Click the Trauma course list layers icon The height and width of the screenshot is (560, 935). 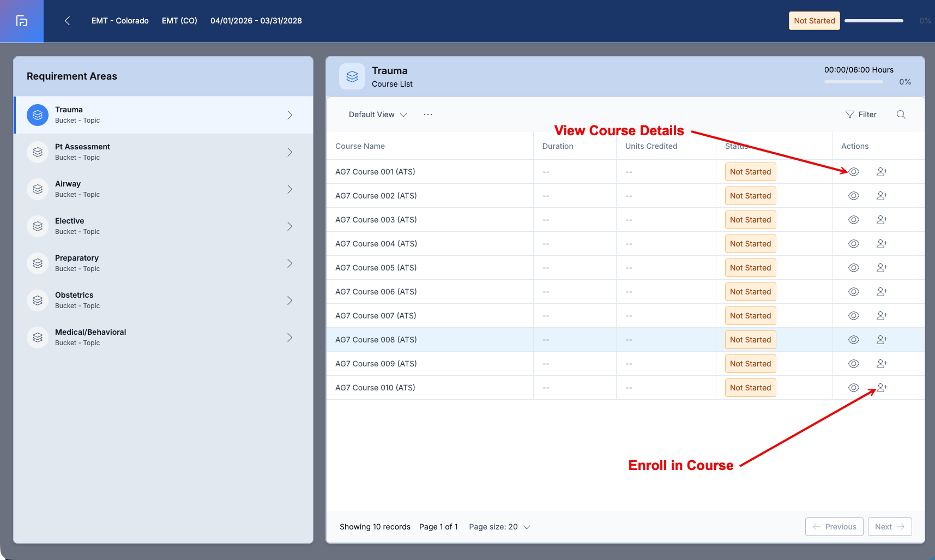(352, 76)
